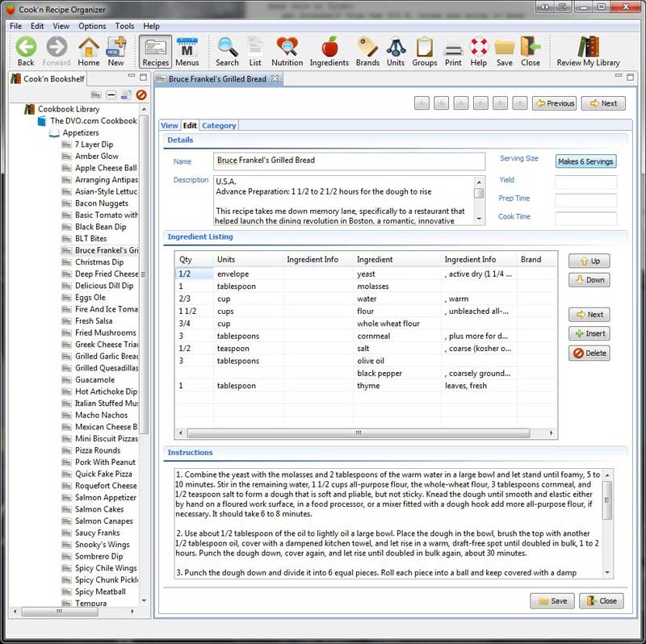
Task: Open the View menu
Action: pyautogui.click(x=61, y=26)
